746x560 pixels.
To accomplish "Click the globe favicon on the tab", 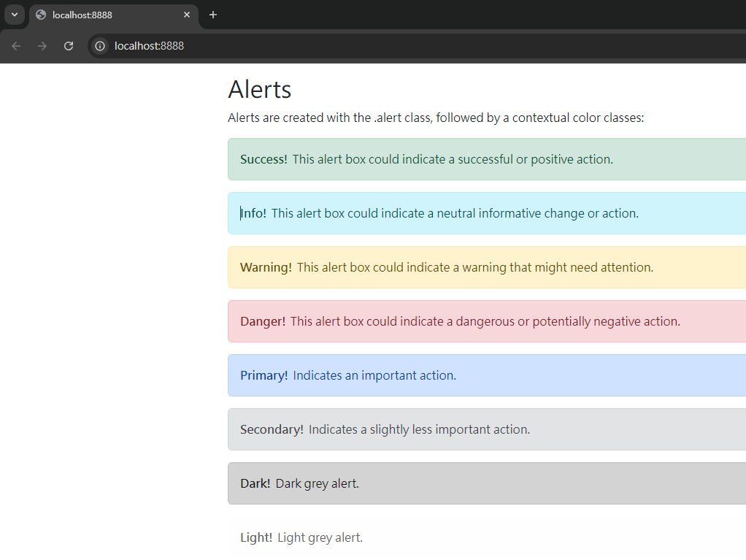I will click(41, 15).
